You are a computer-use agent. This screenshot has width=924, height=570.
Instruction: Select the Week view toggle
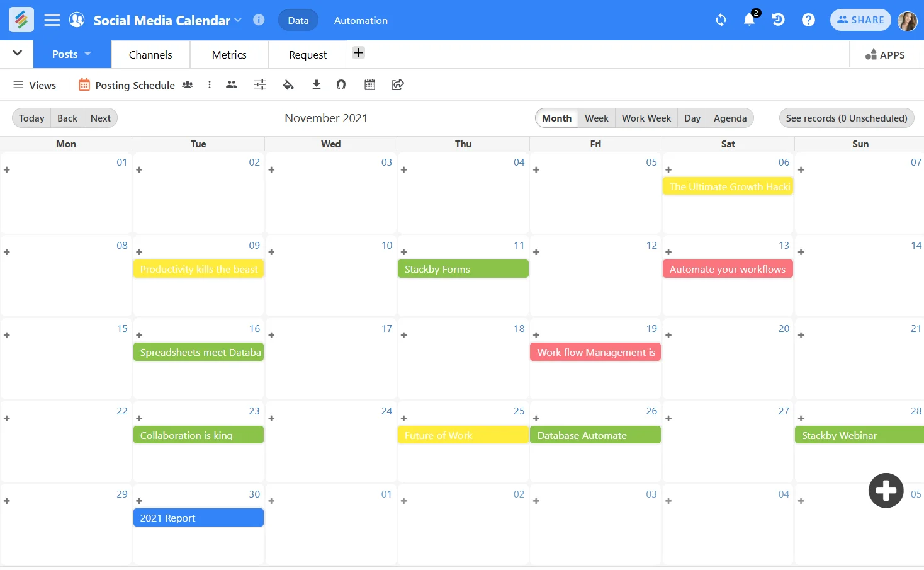596,118
